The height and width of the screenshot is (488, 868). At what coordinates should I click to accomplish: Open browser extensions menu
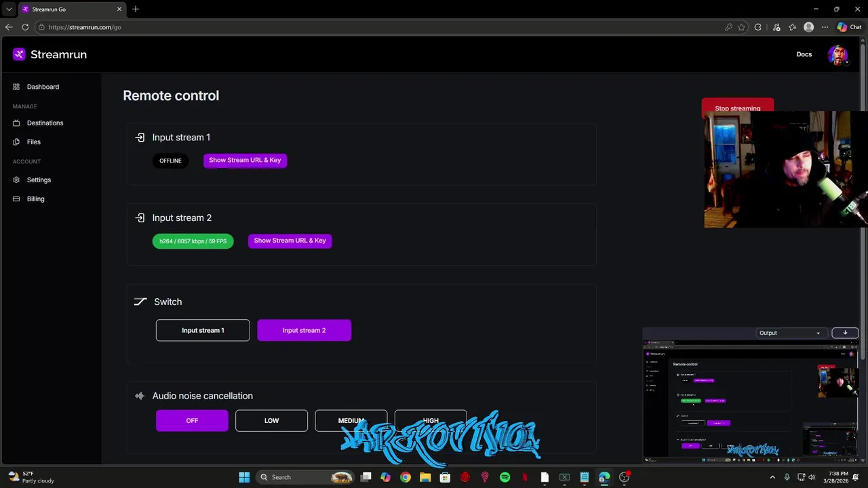coord(758,27)
